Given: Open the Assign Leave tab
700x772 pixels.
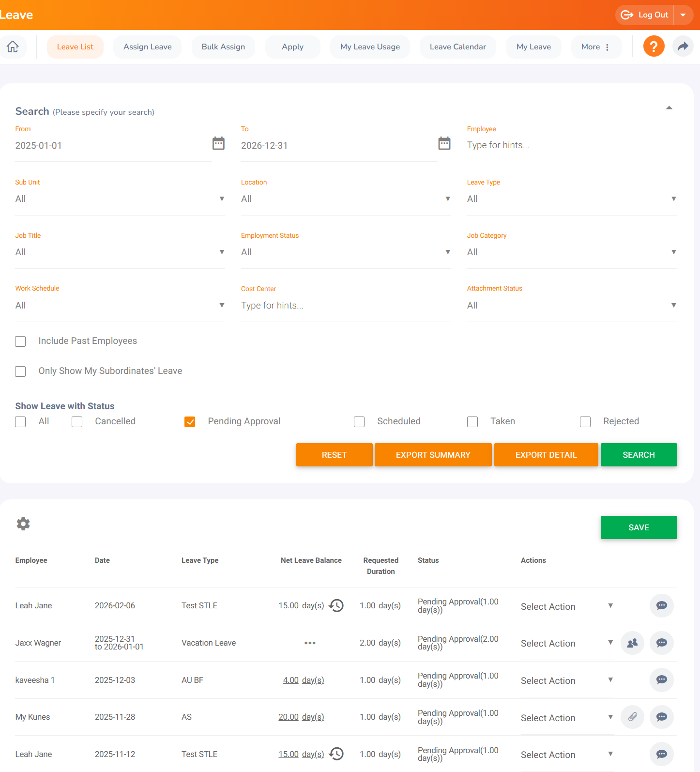Looking at the screenshot, I should pos(147,47).
